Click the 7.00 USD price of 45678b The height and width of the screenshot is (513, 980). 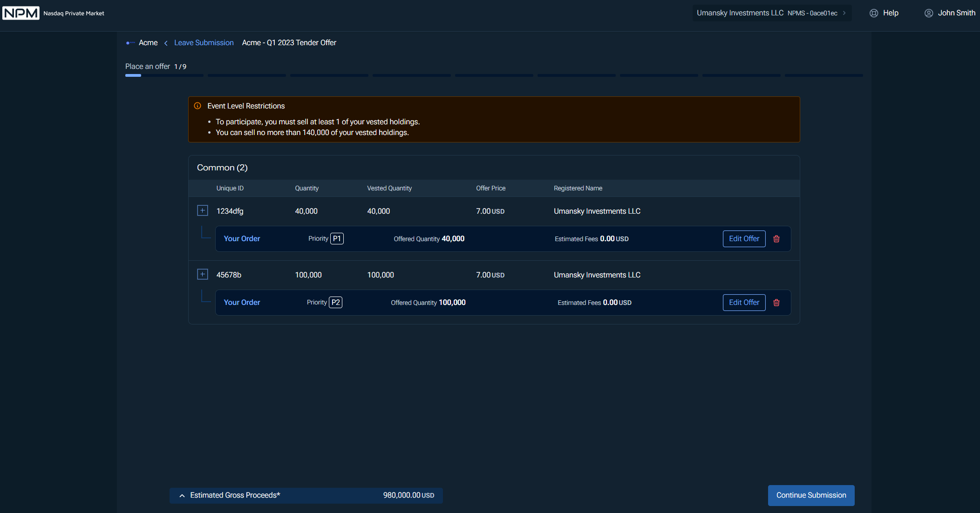click(x=490, y=275)
